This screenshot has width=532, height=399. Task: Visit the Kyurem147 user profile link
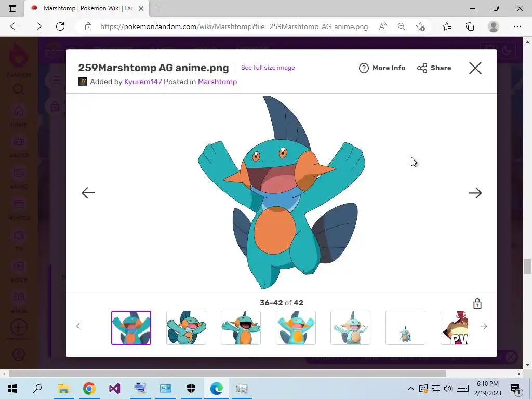[x=143, y=82]
